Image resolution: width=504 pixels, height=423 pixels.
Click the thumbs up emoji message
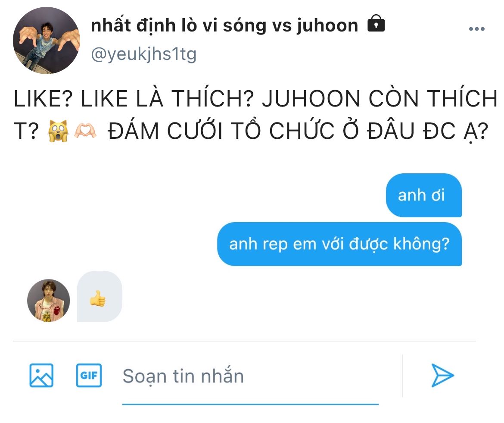[98, 298]
